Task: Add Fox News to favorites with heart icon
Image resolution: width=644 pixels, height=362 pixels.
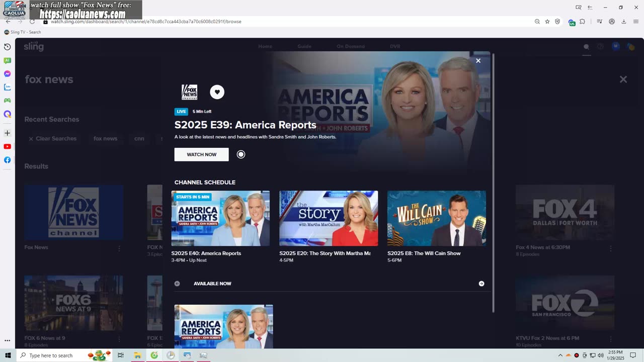Action: tap(217, 92)
